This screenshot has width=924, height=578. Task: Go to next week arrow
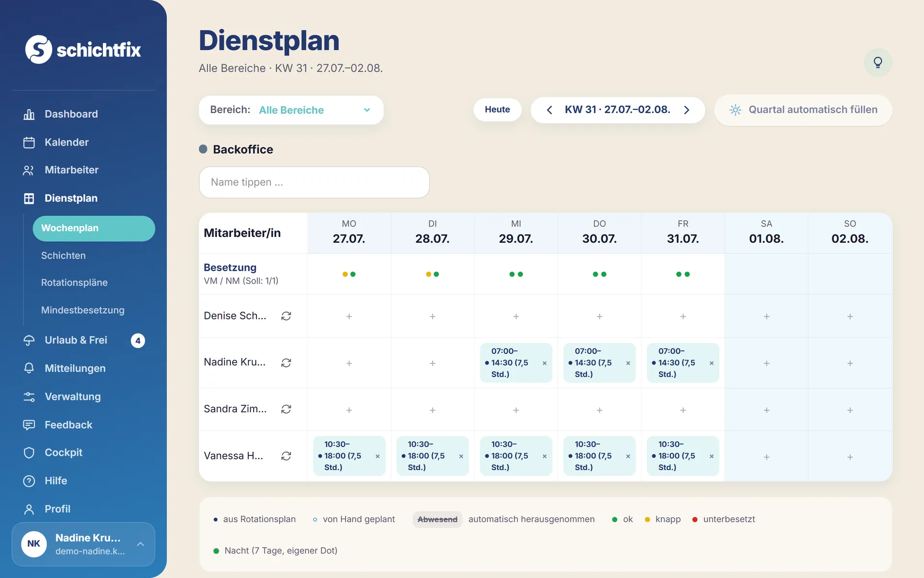[687, 110]
